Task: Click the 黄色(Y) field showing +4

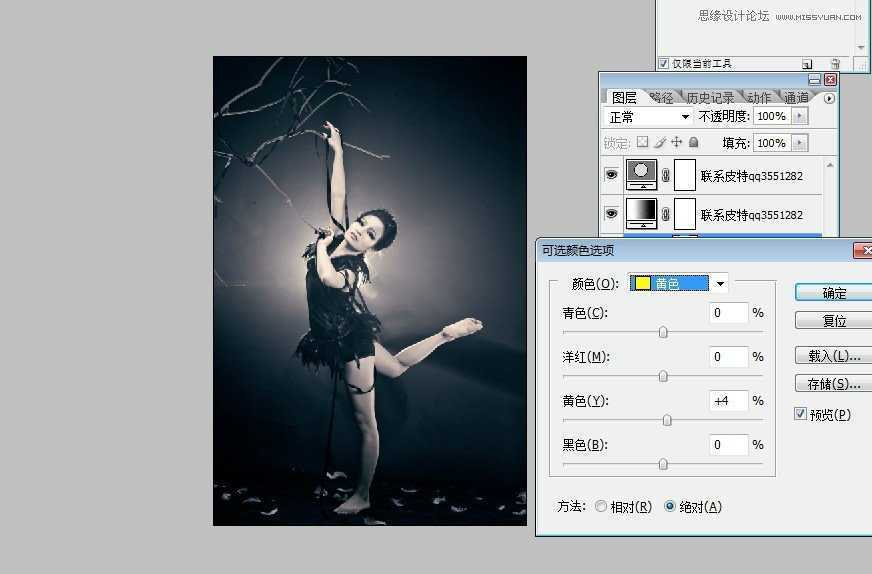Action: [729, 400]
